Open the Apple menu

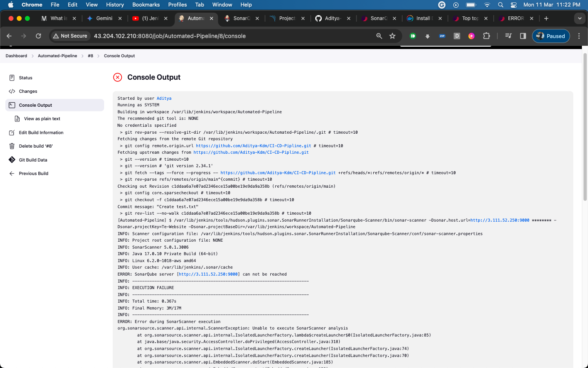point(11,5)
